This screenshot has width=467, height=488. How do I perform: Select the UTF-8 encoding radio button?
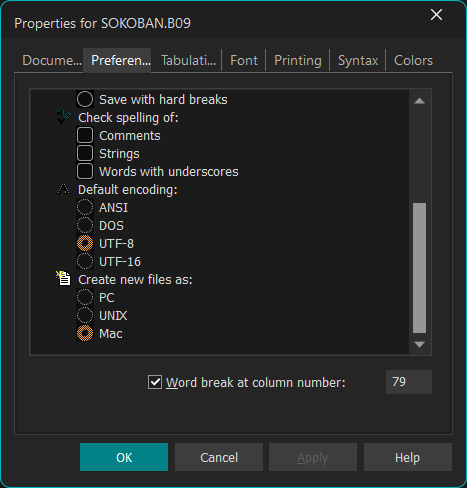click(85, 243)
